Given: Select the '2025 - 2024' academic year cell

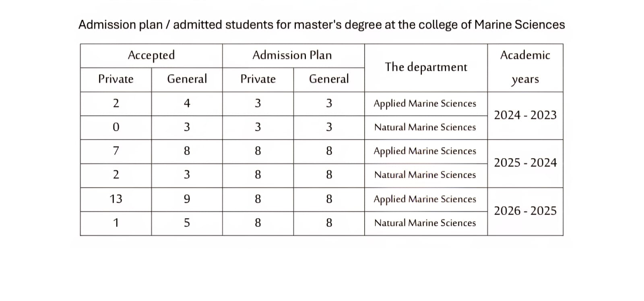Looking at the screenshot, I should tap(525, 163).
